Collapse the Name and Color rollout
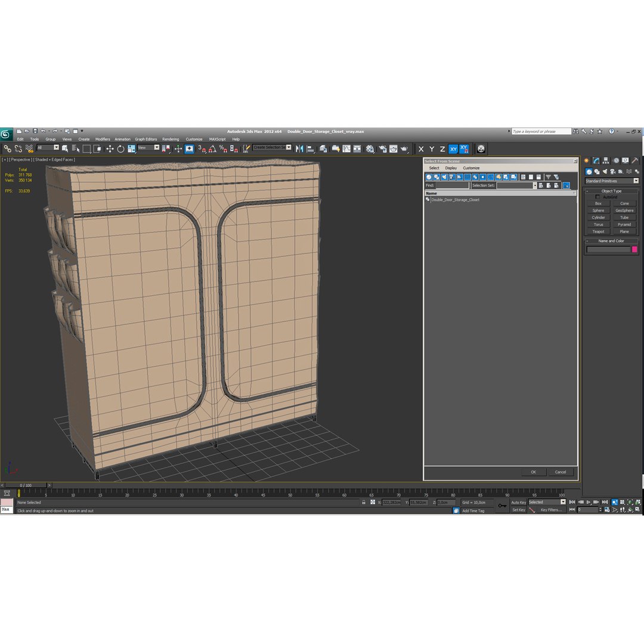Viewport: 644px width, 644px height. pos(611,241)
